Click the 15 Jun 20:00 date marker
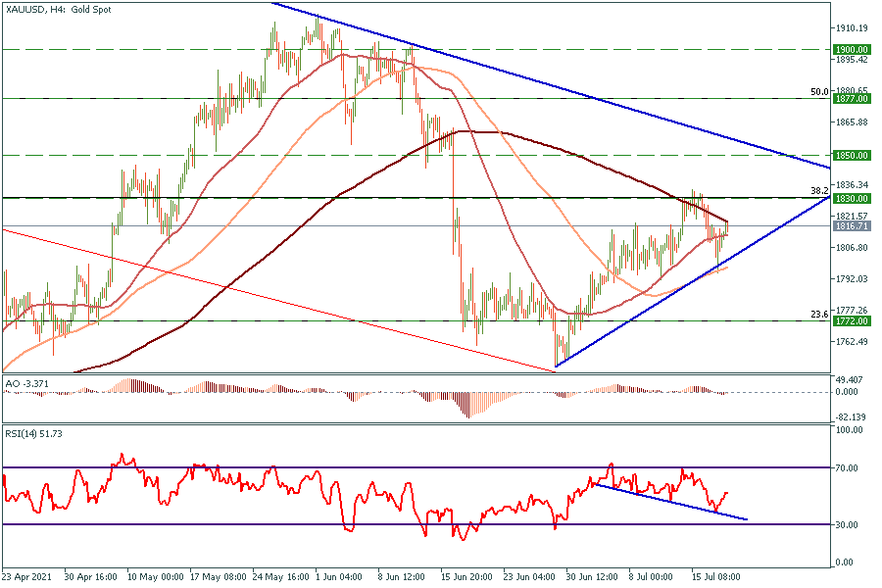Viewport: 882px width, 588px height. [466, 577]
